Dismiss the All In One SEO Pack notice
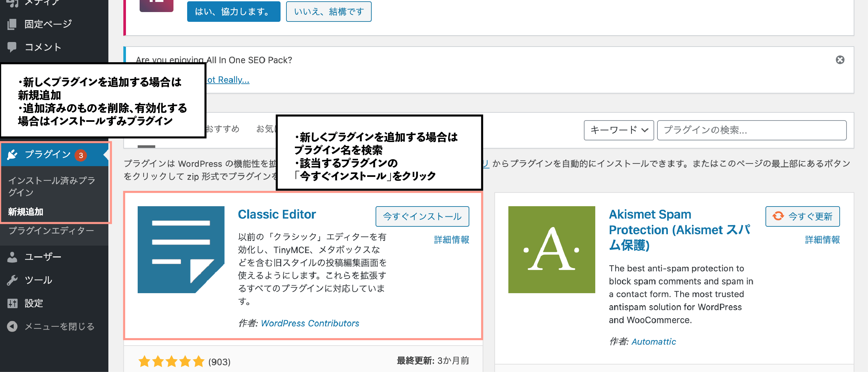Screen dimensions: 868x372 tap(840, 60)
